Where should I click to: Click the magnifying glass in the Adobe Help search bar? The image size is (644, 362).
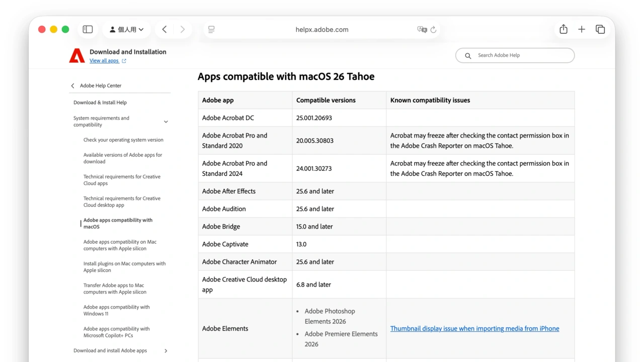pos(468,55)
